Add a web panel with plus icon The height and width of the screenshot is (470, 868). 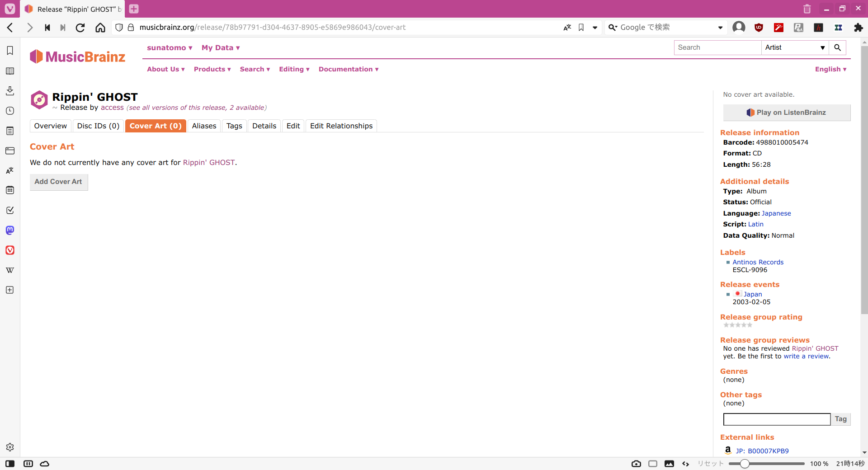coord(10,290)
